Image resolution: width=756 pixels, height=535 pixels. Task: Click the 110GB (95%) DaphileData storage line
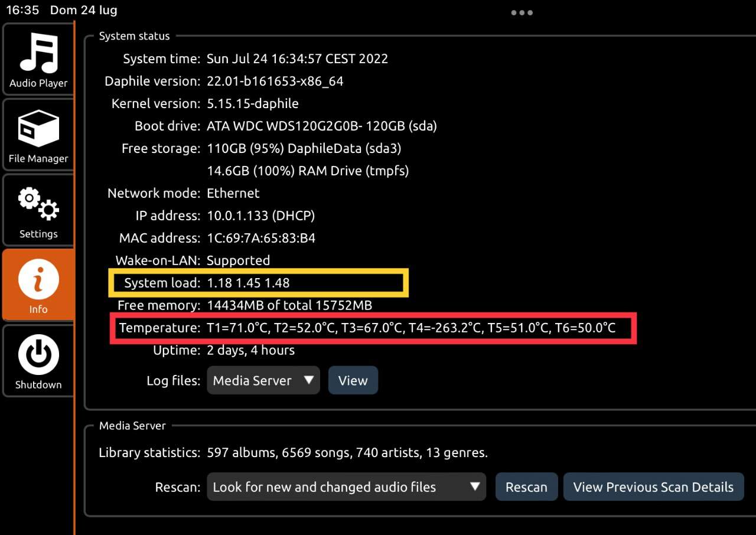click(x=304, y=149)
